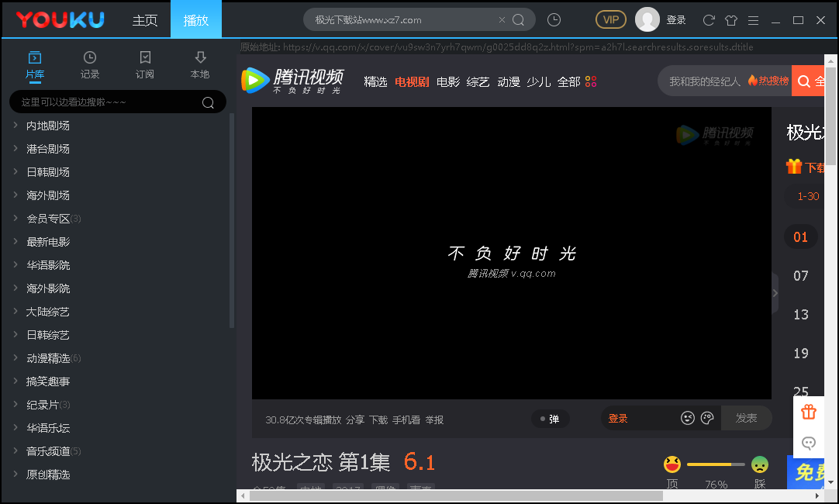Click the 热搜榜 hot search link
Viewport: 839px width, 504px height.
(768, 81)
